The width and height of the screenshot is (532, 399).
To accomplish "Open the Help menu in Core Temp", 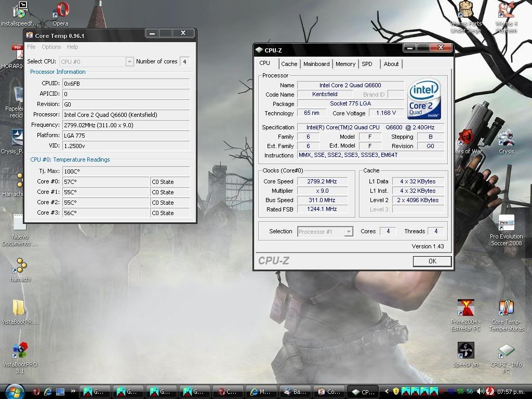I will [72, 47].
